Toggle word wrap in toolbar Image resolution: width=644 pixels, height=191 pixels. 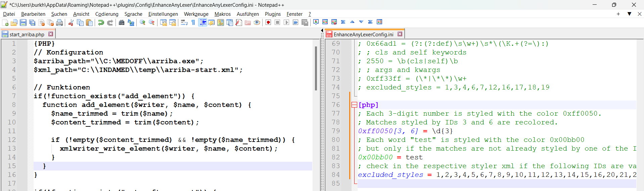tap(184, 23)
